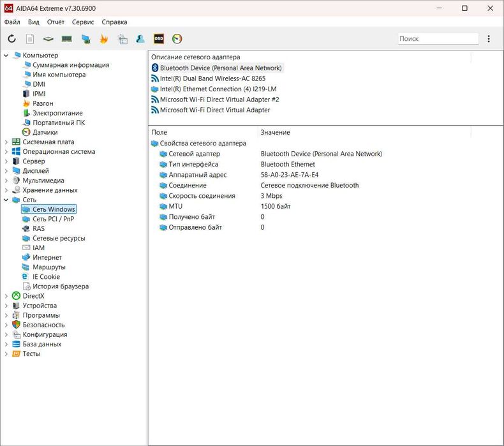Image resolution: width=504 pixels, height=446 pixels.
Task: Open the Report page icon in toolbar
Action: pyautogui.click(x=30, y=39)
